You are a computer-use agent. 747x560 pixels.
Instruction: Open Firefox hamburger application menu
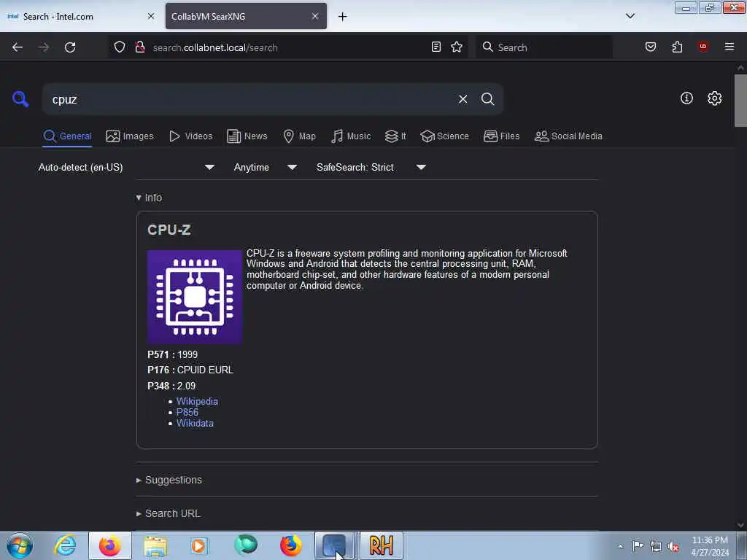tap(729, 47)
